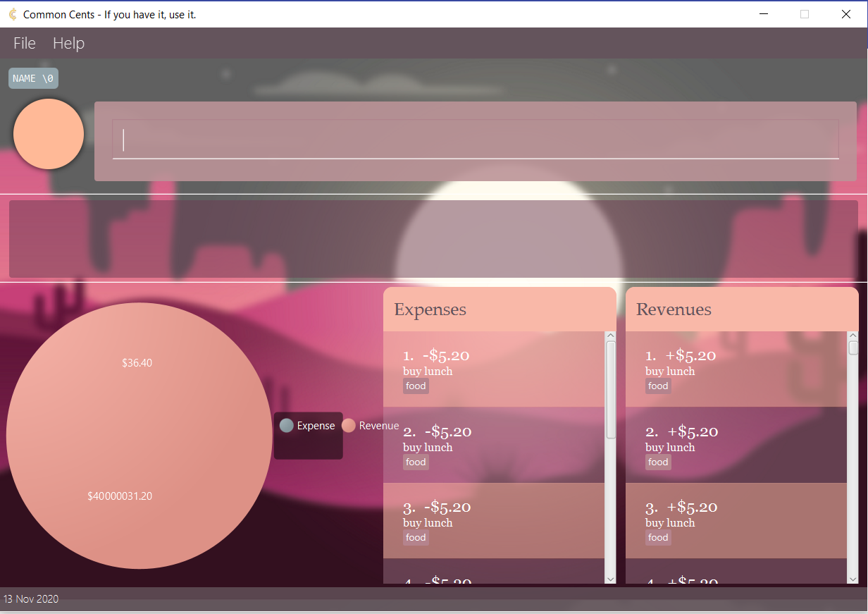Select expense entry 1. -$5.20
This screenshot has width=868, height=614.
494,369
